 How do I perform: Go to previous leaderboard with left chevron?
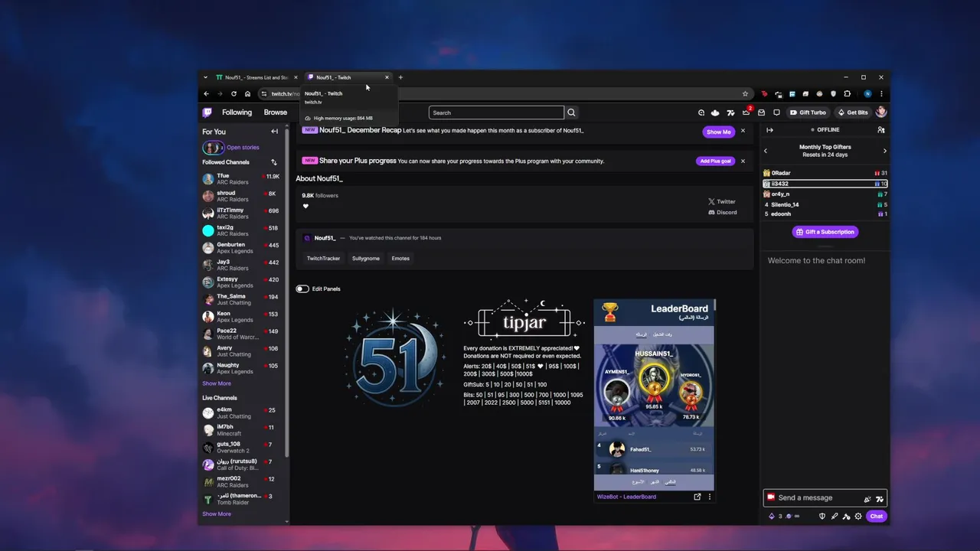pos(765,151)
